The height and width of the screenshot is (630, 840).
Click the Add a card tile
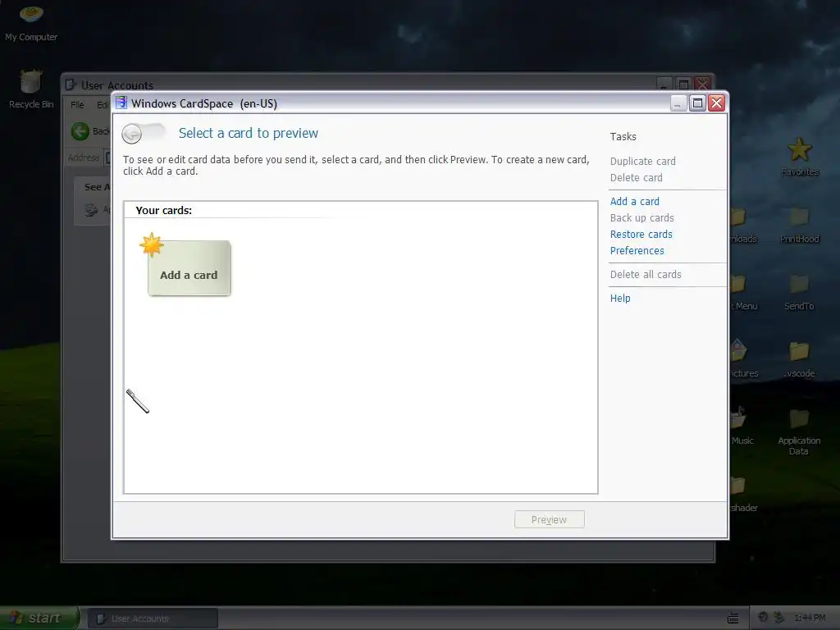point(189,268)
